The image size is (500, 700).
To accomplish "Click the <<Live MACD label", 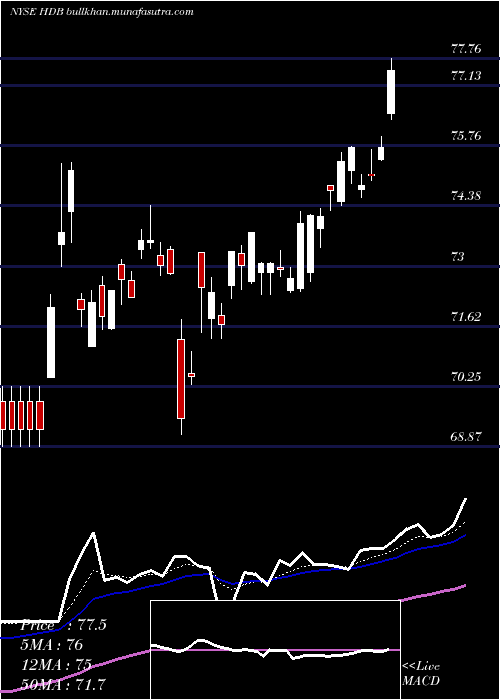I will 421,673.
